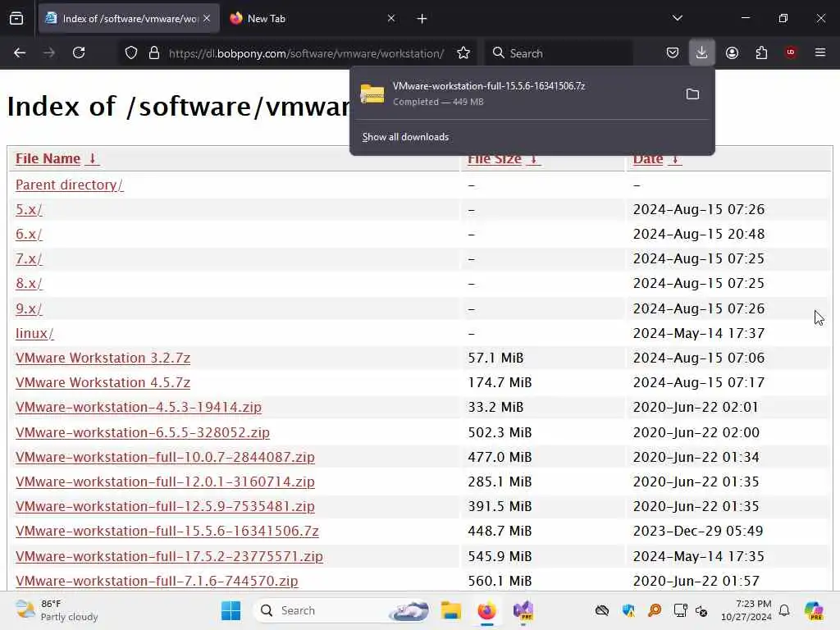The width and height of the screenshot is (840, 630).
Task: Open the Firefox account icon
Action: tap(732, 52)
